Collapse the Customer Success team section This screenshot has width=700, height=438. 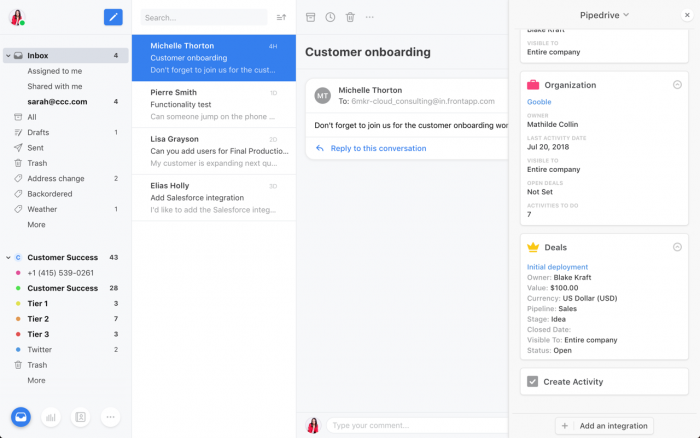tap(8, 258)
